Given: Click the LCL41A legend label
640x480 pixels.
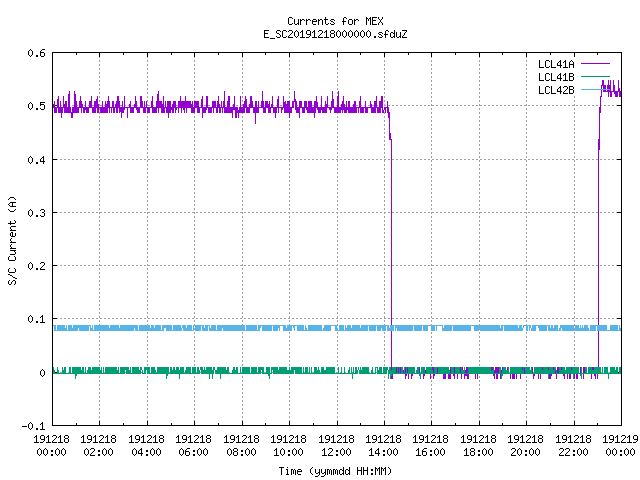Looking at the screenshot, I should click(x=556, y=64).
